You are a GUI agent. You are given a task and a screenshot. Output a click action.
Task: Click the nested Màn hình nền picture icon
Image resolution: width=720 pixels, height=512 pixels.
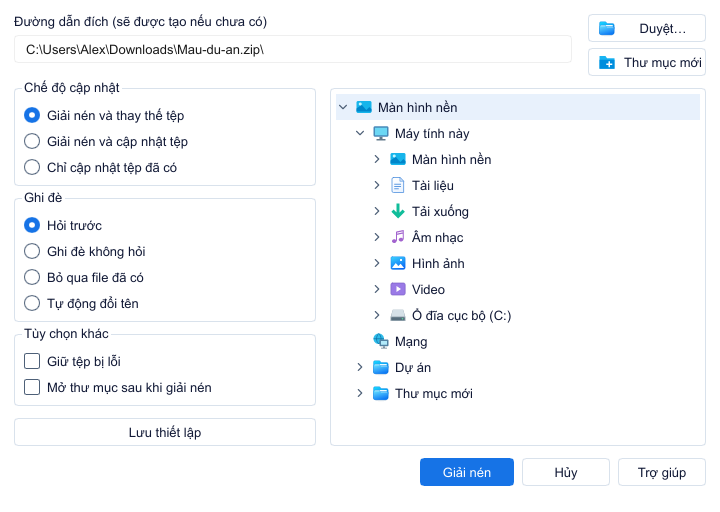398,159
